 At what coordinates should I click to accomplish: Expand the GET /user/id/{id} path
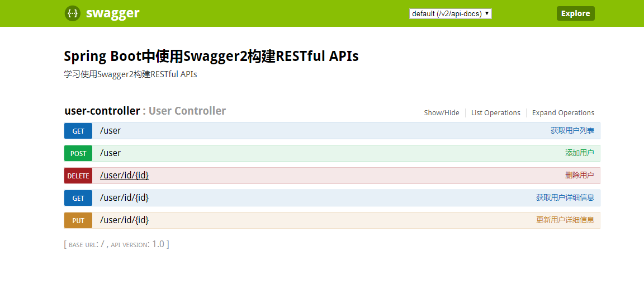click(124, 197)
